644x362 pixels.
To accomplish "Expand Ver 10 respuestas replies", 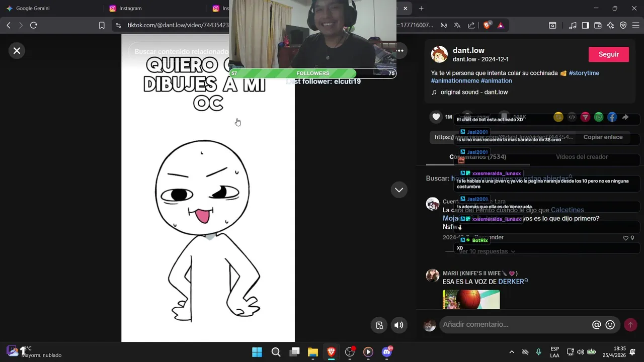I will coord(487,251).
